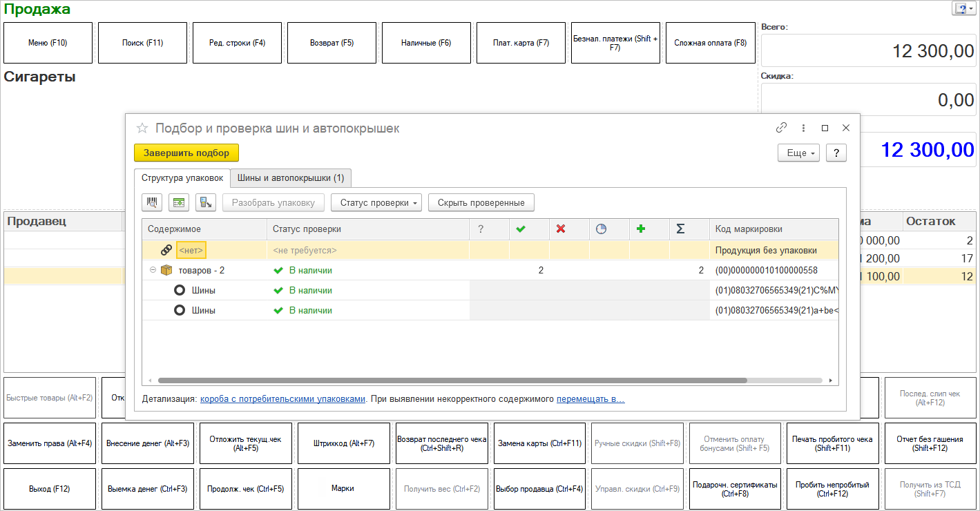Viewport: 980px width, 511px height.
Task: Click the green plus column header
Action: [640, 229]
